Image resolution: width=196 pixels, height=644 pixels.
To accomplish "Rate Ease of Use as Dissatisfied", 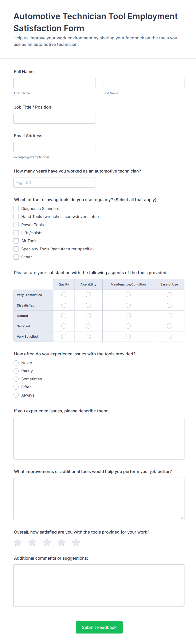I will pyautogui.click(x=169, y=305).
